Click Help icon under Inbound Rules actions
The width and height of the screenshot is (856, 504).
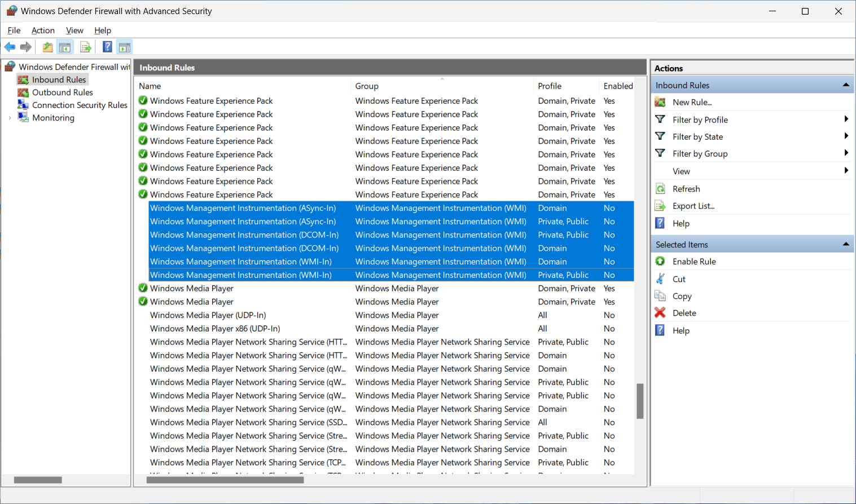[x=660, y=223]
